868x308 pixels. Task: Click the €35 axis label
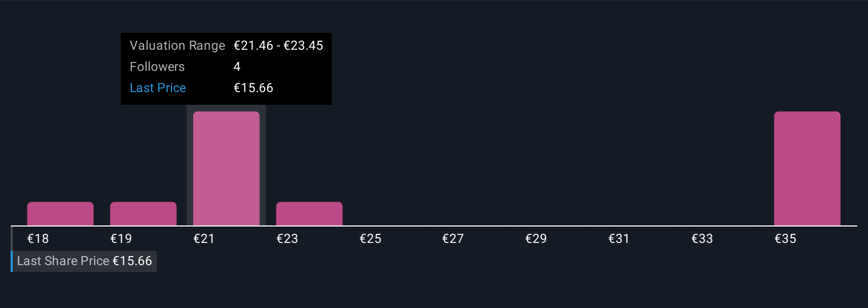(785, 239)
